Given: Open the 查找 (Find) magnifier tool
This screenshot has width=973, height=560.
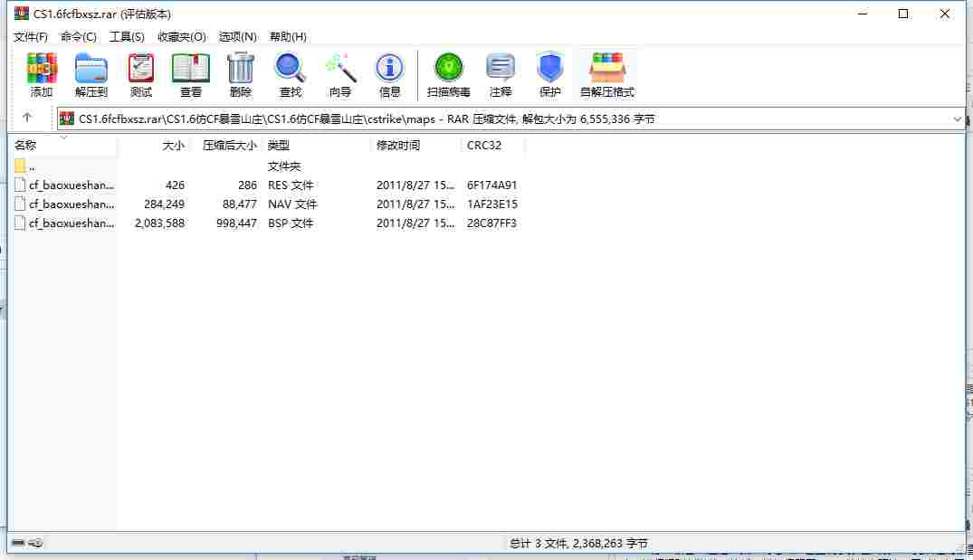Looking at the screenshot, I should point(290,74).
